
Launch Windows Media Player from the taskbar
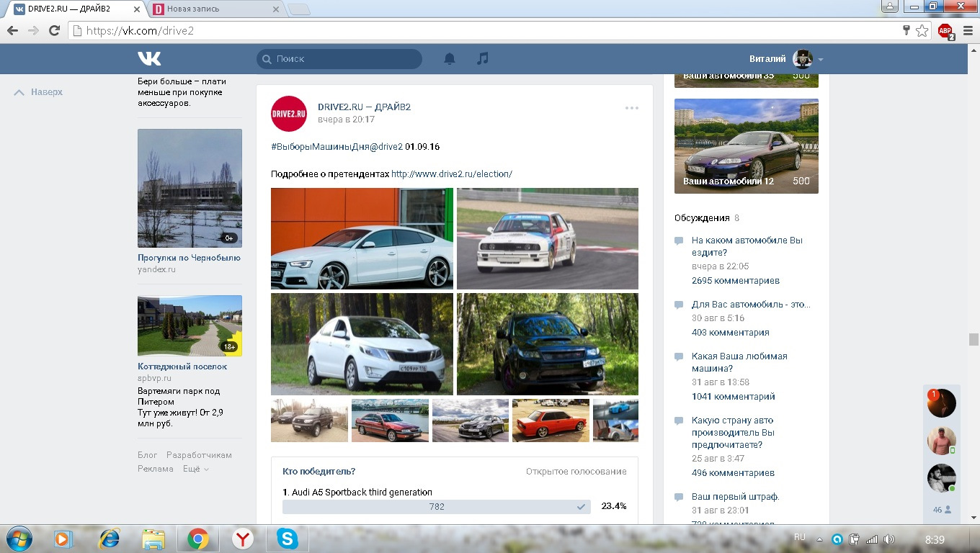pyautogui.click(x=63, y=539)
